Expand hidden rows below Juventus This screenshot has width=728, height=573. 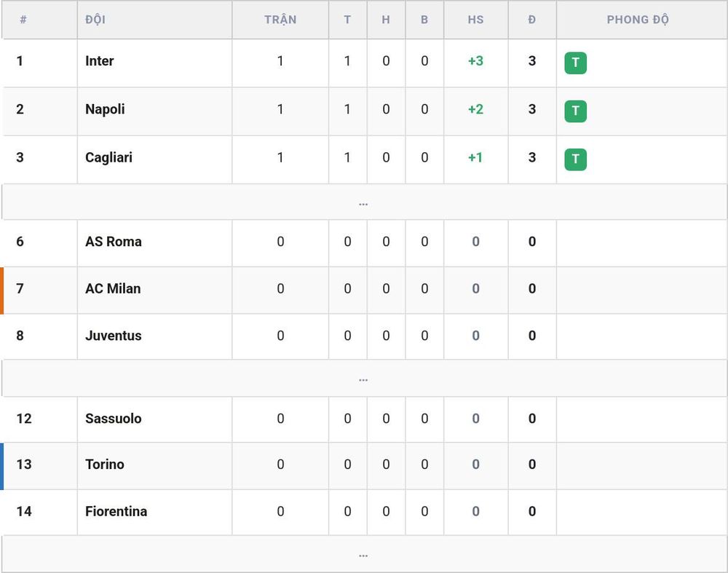[364, 379]
